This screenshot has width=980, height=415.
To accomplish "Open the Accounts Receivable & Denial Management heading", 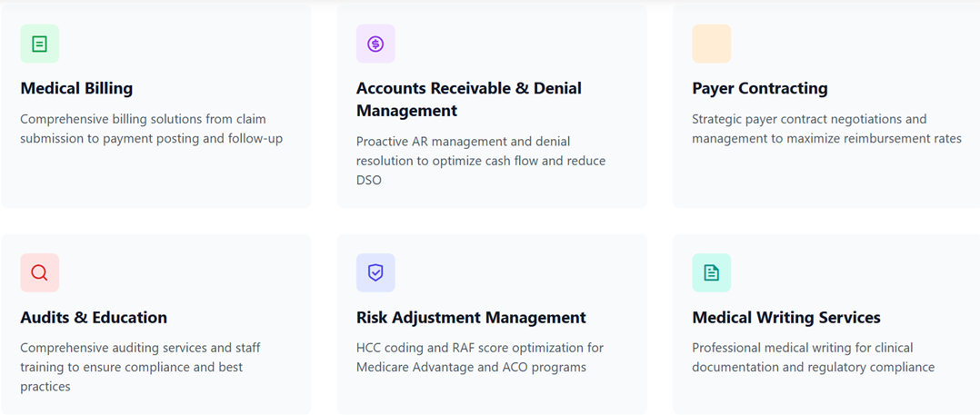I will (469, 100).
